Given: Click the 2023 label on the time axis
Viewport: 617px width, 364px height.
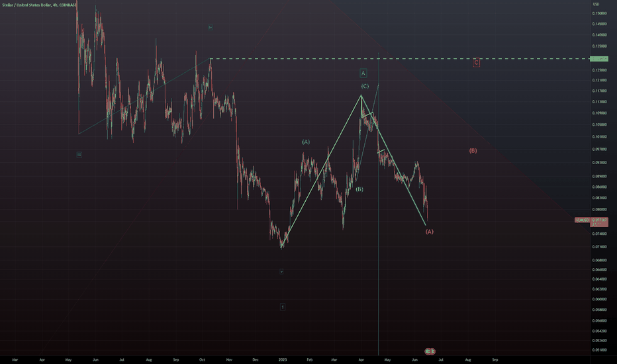Looking at the screenshot, I should 283,359.
